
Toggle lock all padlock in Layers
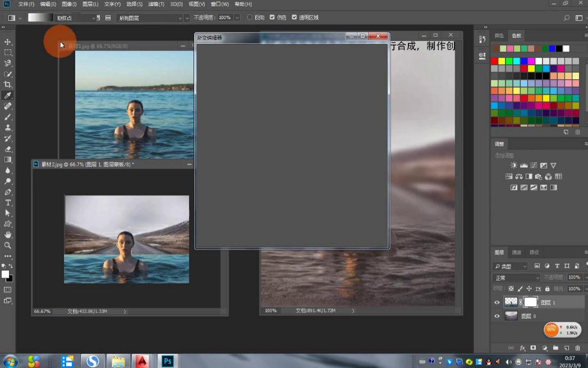click(547, 289)
